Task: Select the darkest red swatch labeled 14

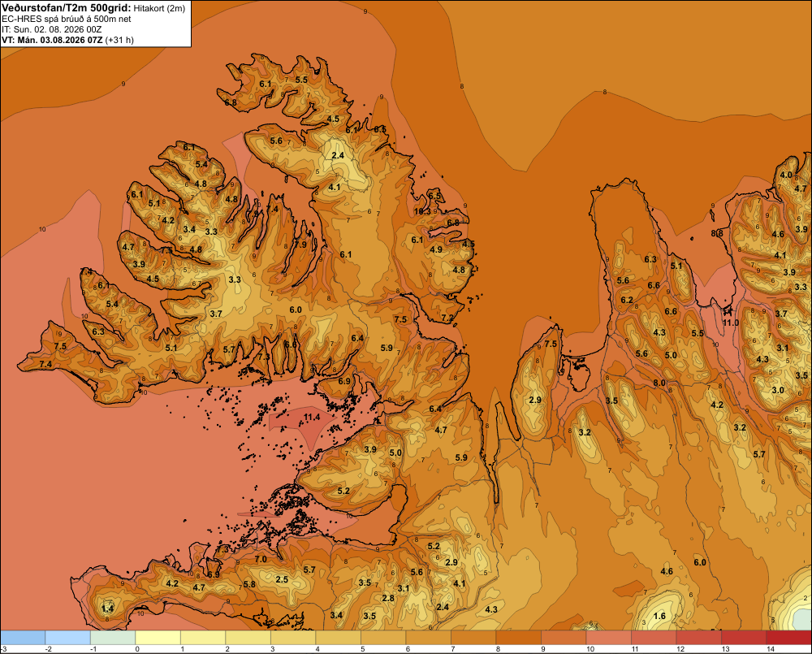Action: tap(788, 637)
